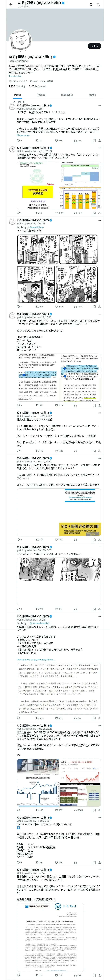Open the 8,185 Followers list
Screen dimensions: 110x980
click(37, 86)
